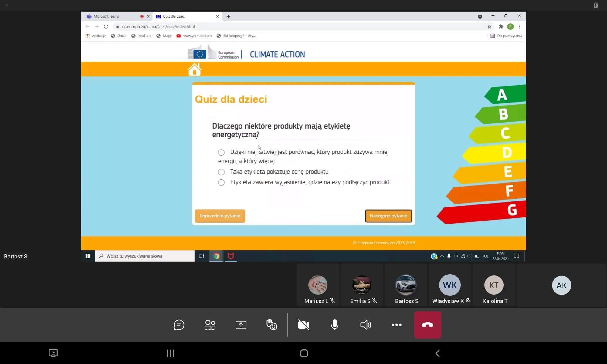Select answer about comparing energy usage
The height and width of the screenshot is (364, 607).
coord(221,152)
